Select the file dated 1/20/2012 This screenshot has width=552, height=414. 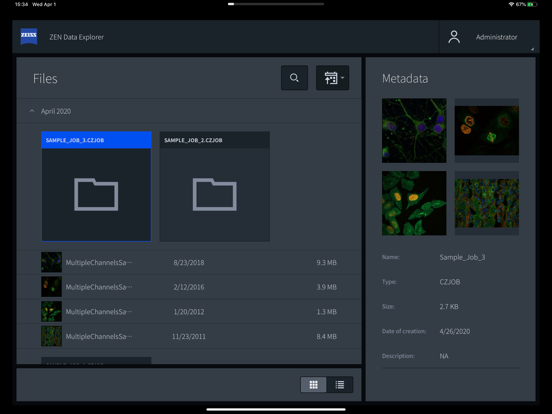pyautogui.click(x=189, y=312)
